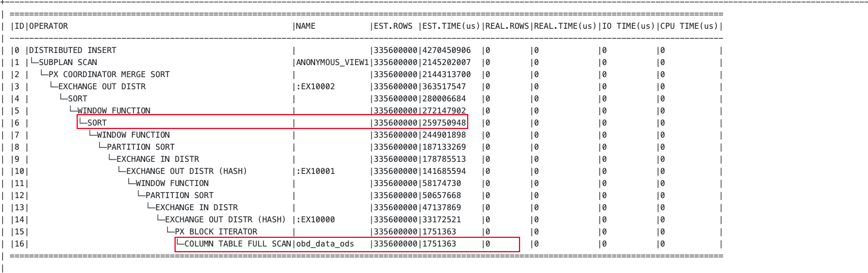Click the OPERATOR column header

pos(48,26)
